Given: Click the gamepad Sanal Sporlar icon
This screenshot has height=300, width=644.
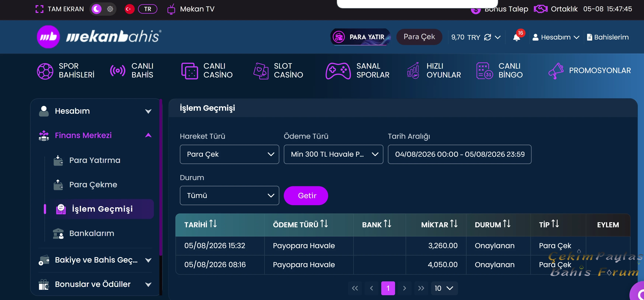Looking at the screenshot, I should pyautogui.click(x=338, y=71).
